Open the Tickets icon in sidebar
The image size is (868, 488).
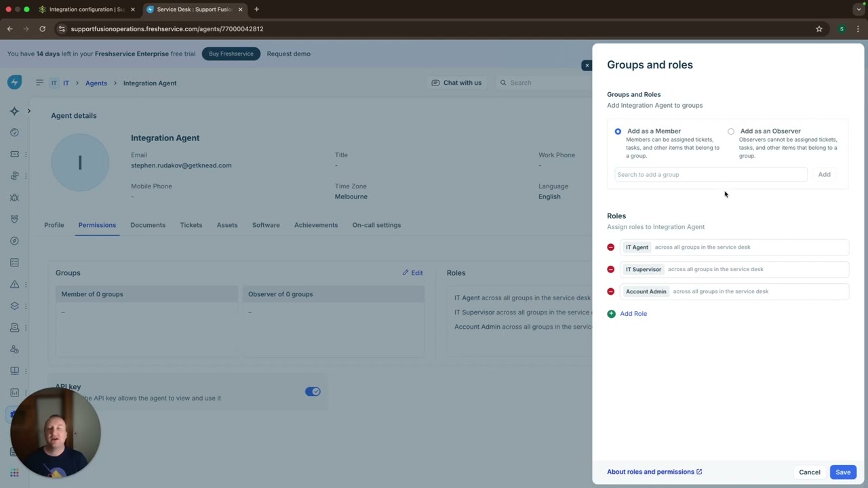click(14, 155)
